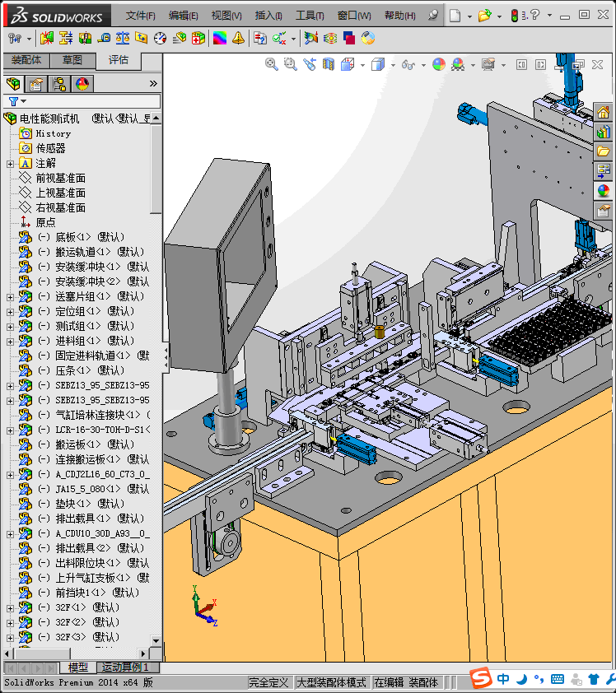Open SolidWorks Resources home in task pane
Image resolution: width=616 pixels, height=693 pixels.
tap(604, 112)
